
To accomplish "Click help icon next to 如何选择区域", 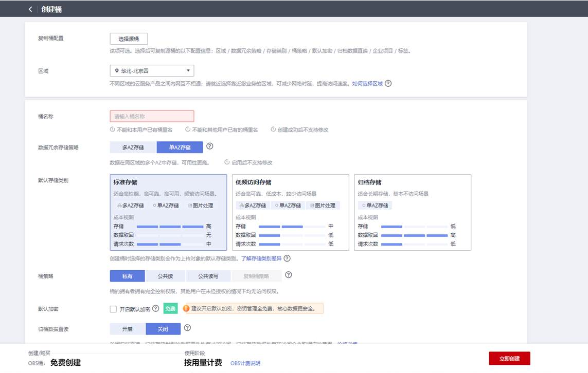I will point(388,83).
